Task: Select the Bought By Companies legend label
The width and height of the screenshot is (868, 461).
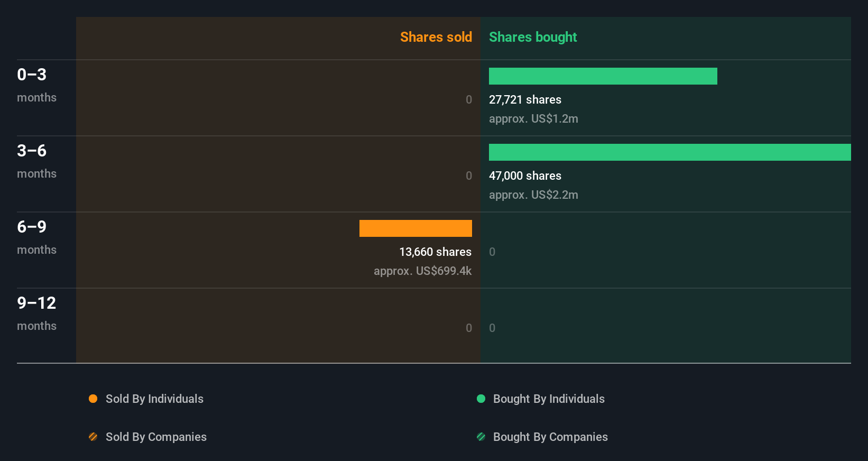Action: [x=550, y=437]
